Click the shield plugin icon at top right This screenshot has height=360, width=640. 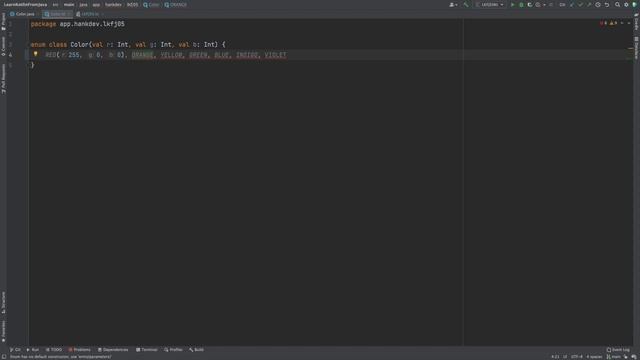click(634, 5)
